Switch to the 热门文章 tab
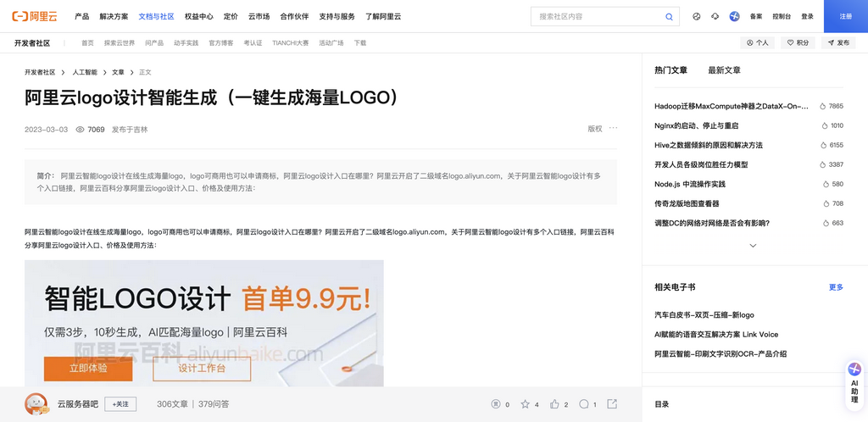 click(x=671, y=70)
